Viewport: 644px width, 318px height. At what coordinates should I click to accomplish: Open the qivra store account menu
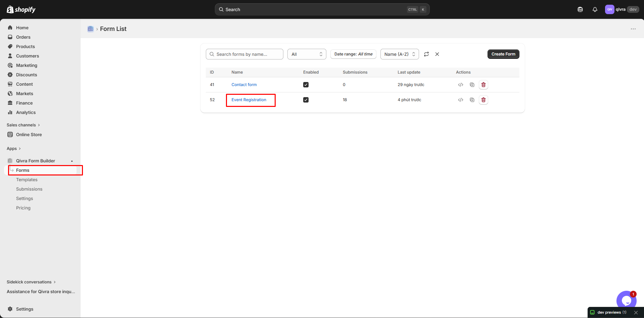(x=622, y=9)
